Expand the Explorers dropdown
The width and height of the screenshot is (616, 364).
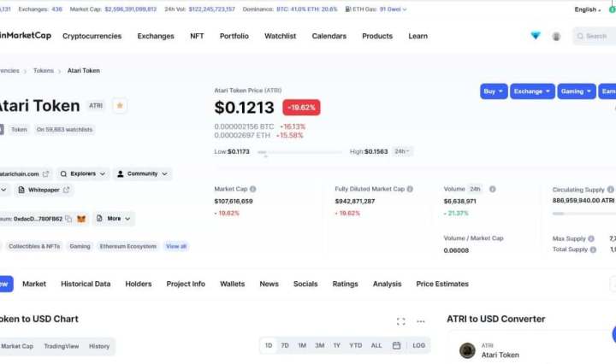83,173
